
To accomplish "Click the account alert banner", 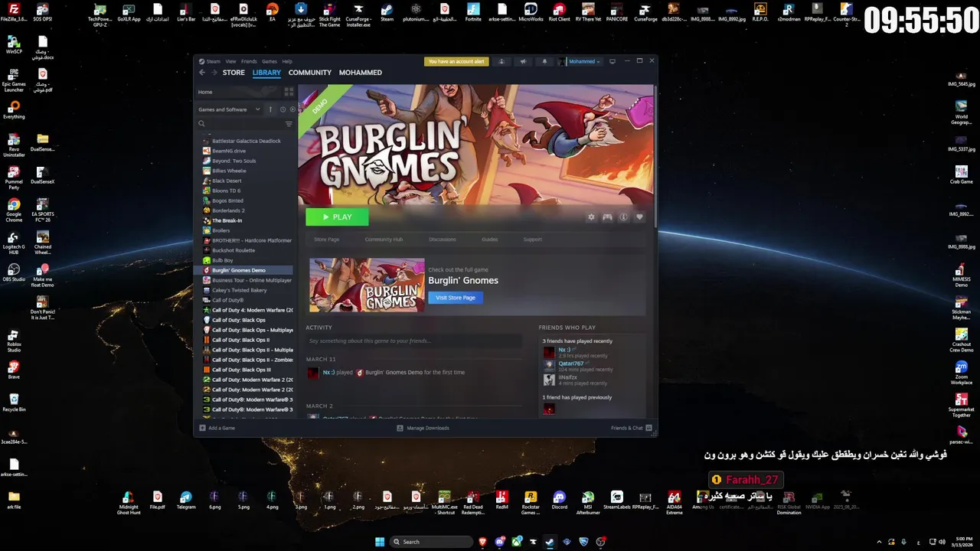I will click(456, 61).
